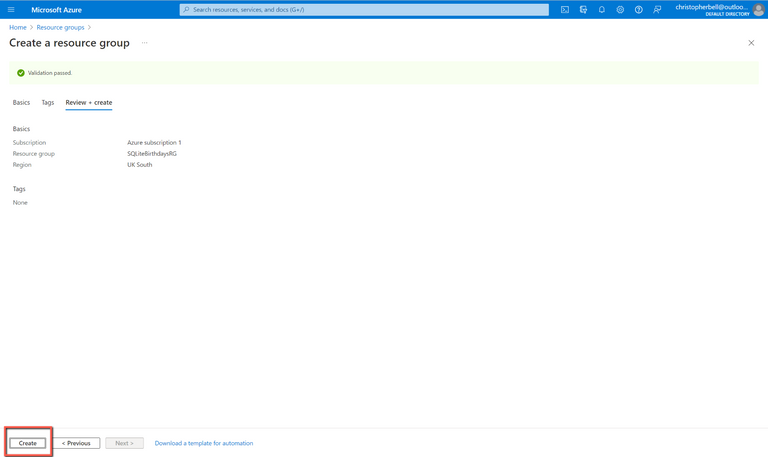Launch Cloud Shell from the top bar

565,10
